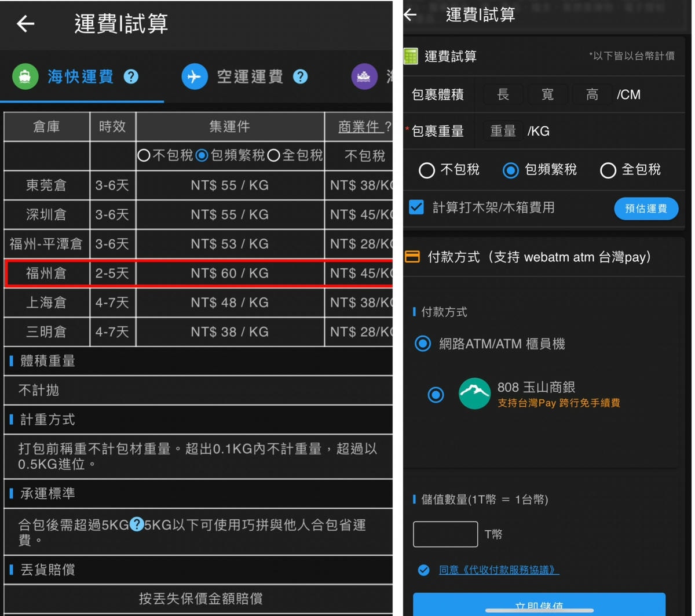Select 不包稅 radio in rate table
This screenshot has width=695, height=616.
click(144, 155)
